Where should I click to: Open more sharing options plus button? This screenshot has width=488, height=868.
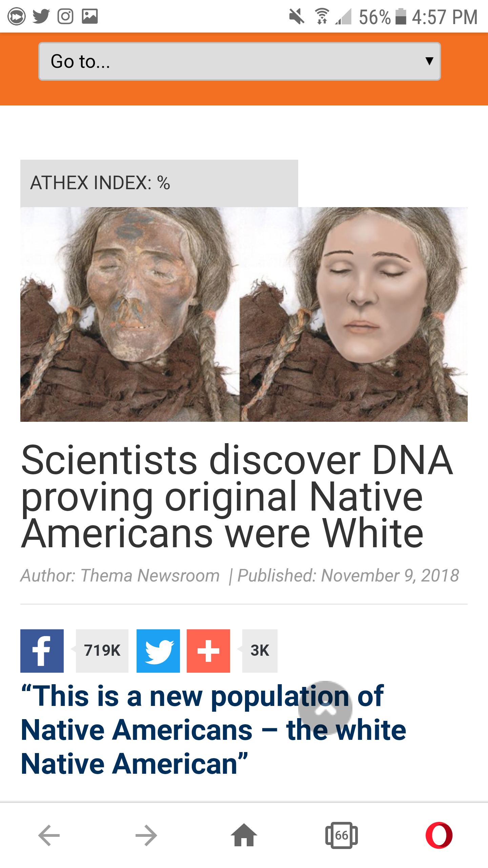(x=208, y=651)
